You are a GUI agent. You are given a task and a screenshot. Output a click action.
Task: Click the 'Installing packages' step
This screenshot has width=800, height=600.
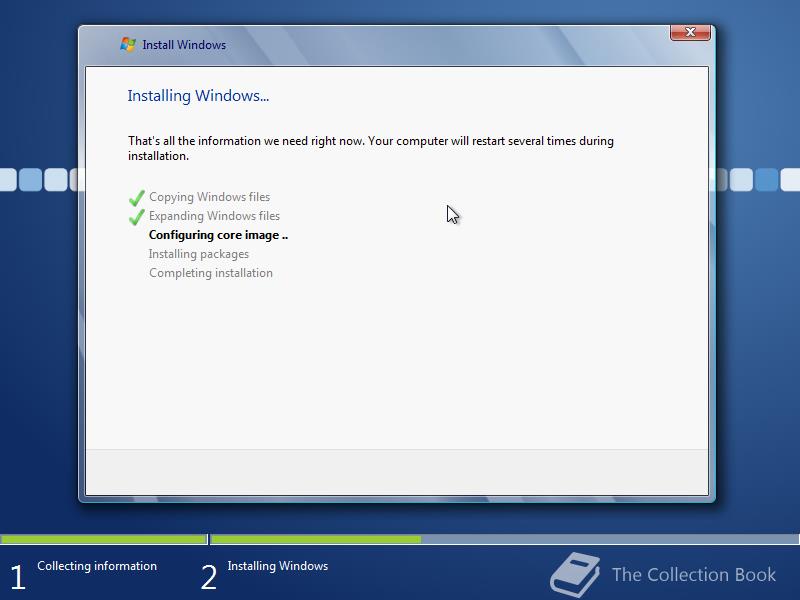[x=198, y=254]
